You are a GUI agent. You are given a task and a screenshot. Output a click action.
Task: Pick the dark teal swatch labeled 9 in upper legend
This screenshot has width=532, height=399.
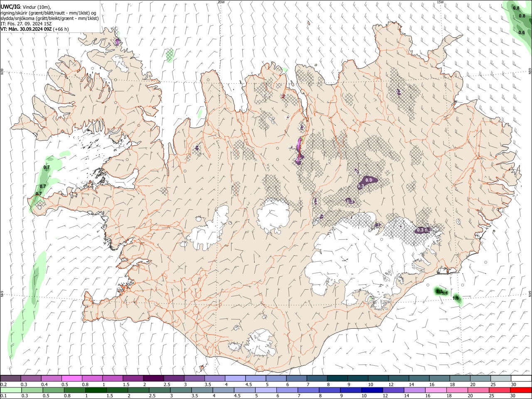(x=358, y=378)
